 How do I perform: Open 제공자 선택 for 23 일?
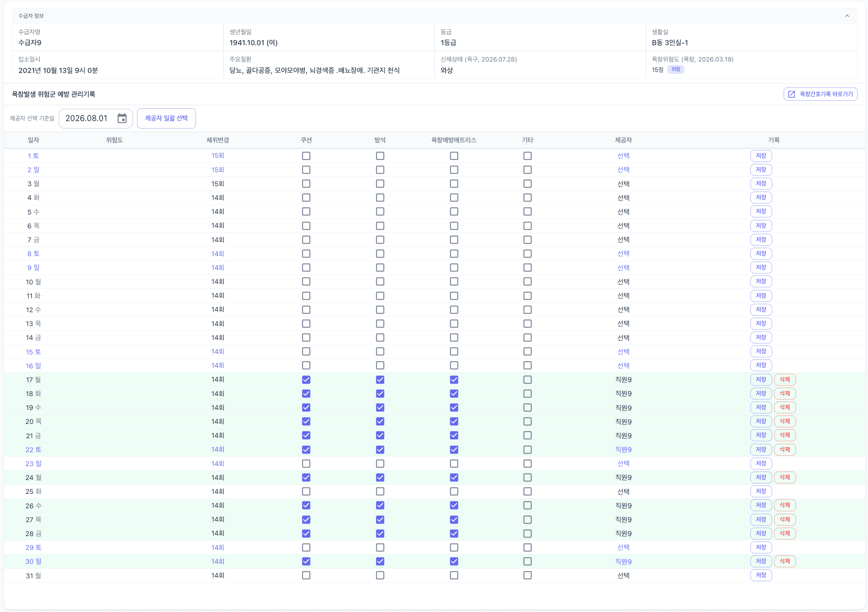point(623,464)
